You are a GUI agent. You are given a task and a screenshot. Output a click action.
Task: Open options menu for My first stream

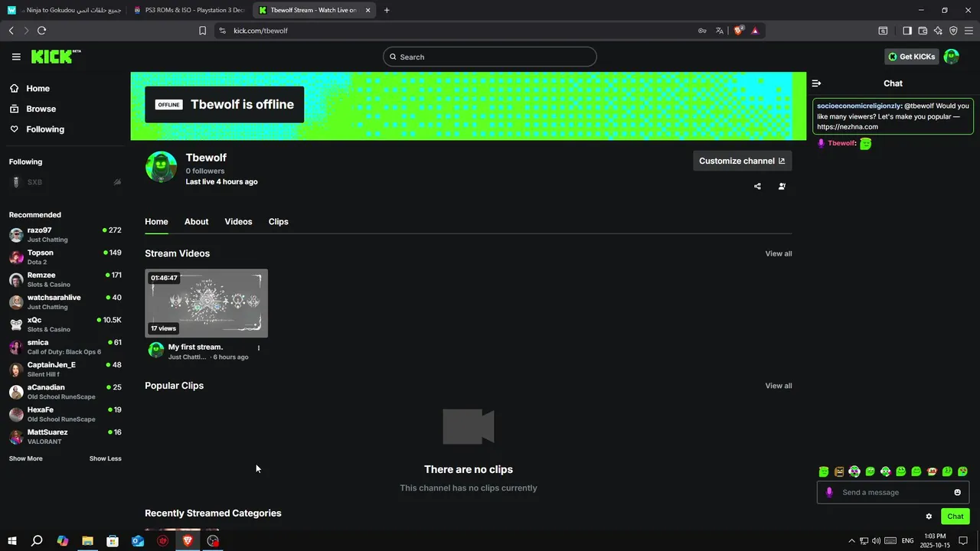(259, 347)
